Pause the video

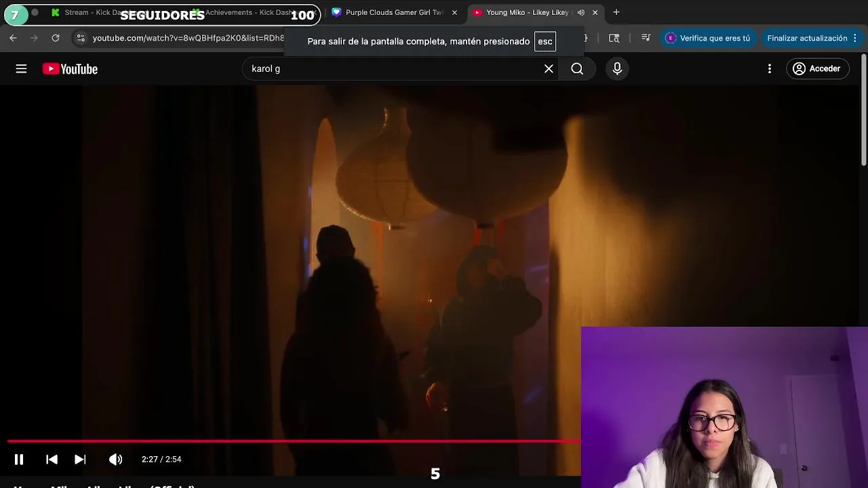(x=19, y=460)
